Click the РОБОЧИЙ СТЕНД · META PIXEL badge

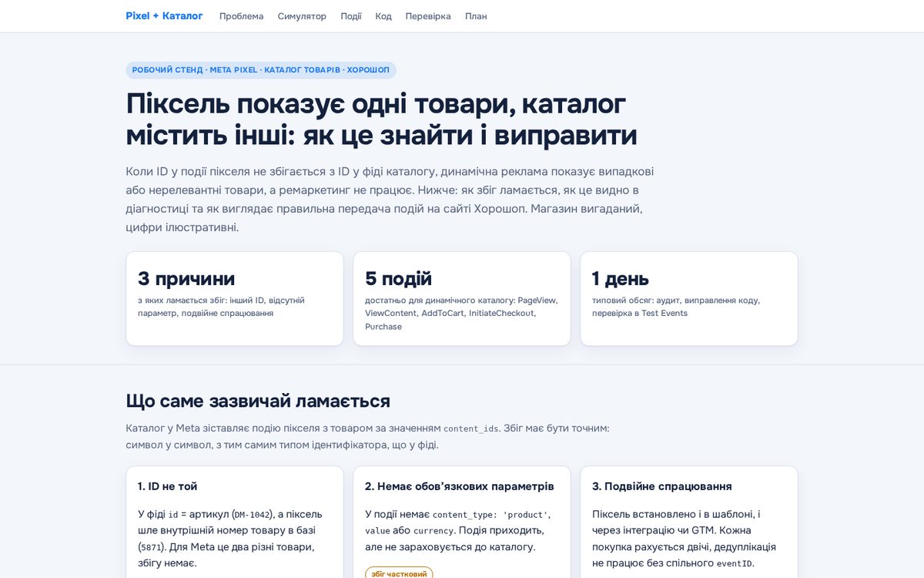tap(261, 70)
